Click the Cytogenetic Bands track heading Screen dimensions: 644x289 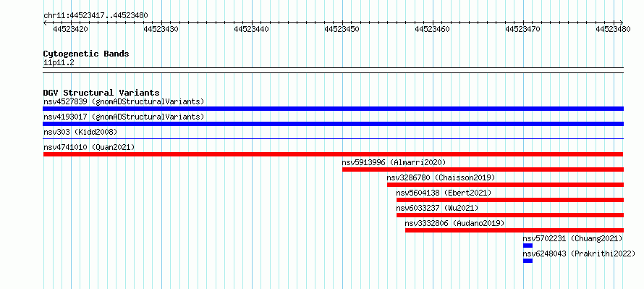(86, 54)
